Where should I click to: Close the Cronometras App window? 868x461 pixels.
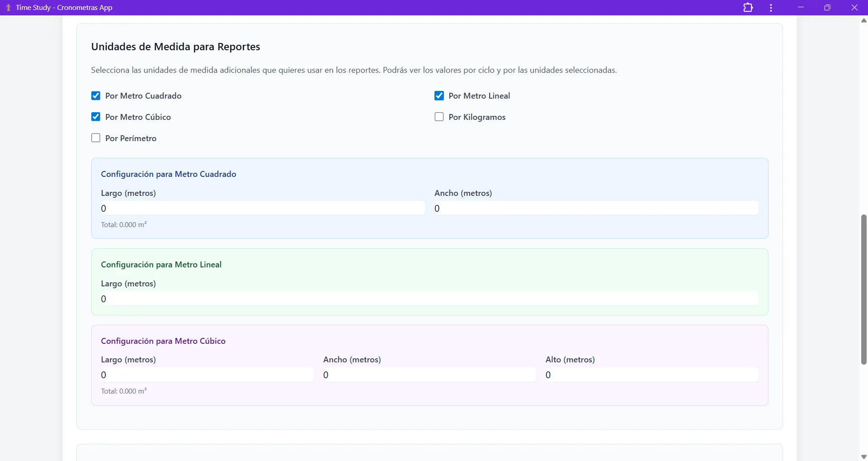(x=854, y=8)
